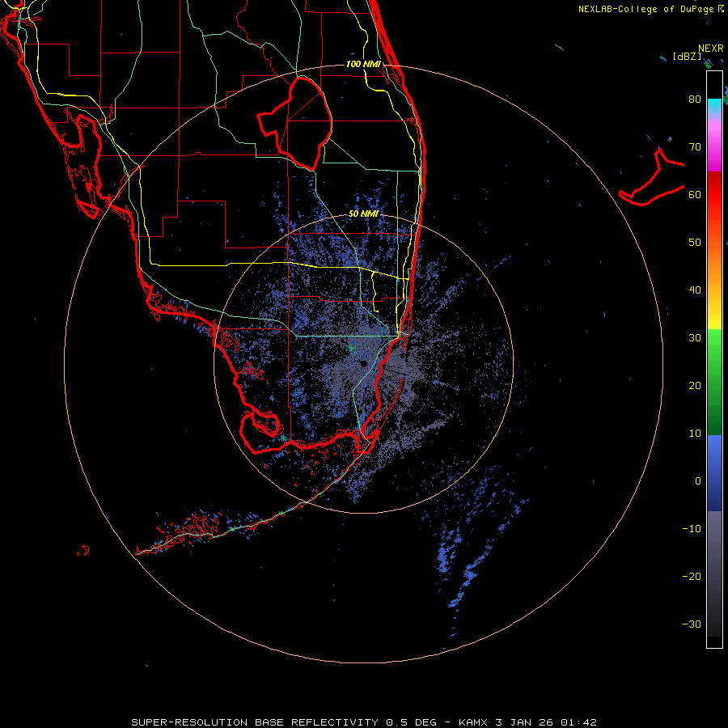Click the [dBZ] color scale unit label

tap(687, 57)
